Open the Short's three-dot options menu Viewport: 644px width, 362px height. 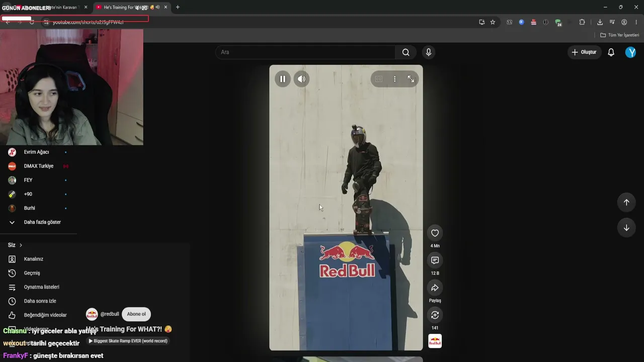(x=395, y=79)
